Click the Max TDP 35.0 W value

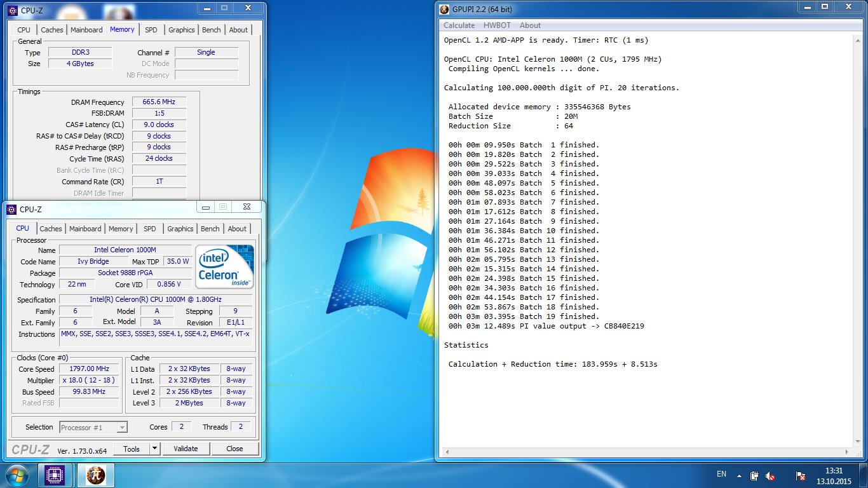(x=178, y=261)
